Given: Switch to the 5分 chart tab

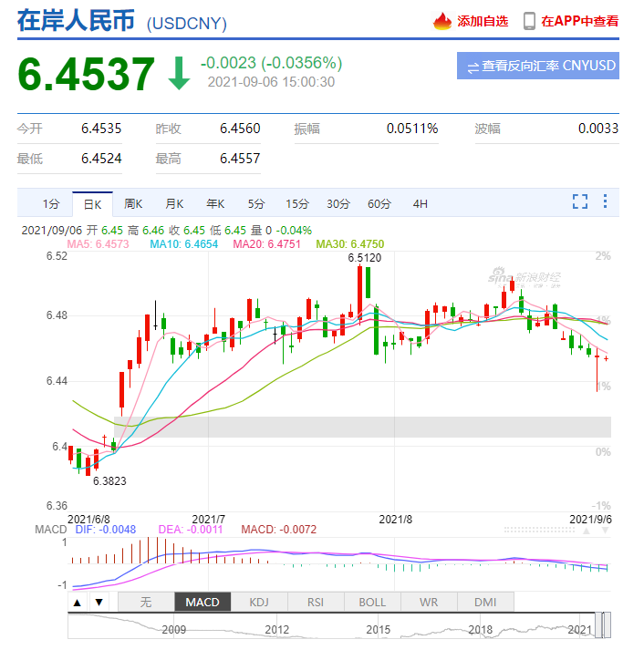Looking at the screenshot, I should tap(256, 204).
